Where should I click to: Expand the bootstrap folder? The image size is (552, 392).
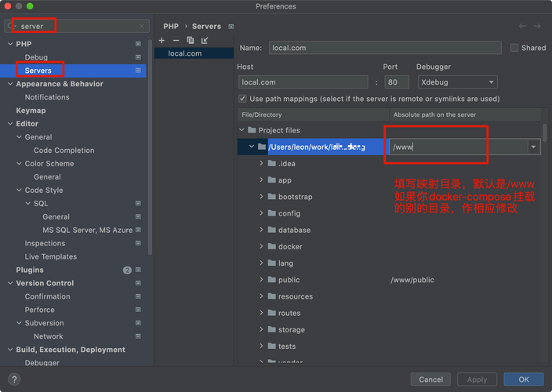tap(261, 196)
